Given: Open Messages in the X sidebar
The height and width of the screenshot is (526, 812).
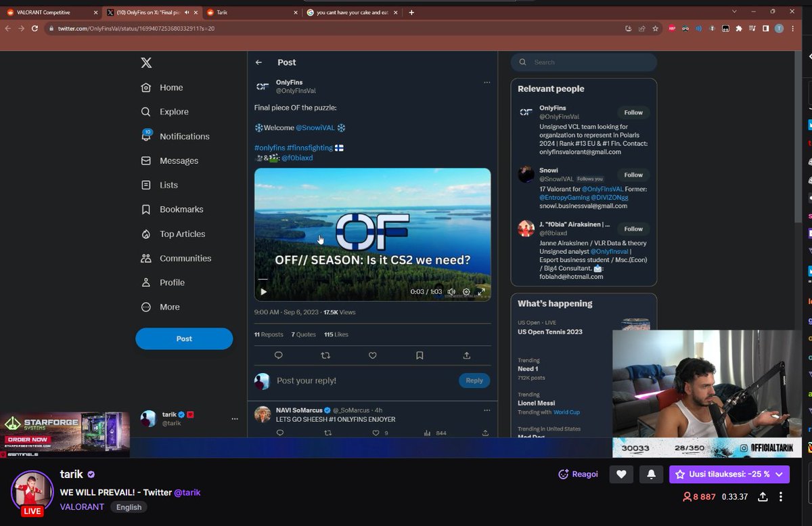Looking at the screenshot, I should click(169, 160).
